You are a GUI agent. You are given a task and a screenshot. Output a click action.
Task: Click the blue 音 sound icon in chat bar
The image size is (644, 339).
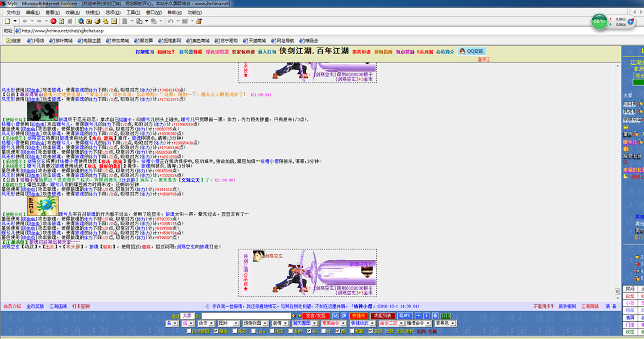435,316
